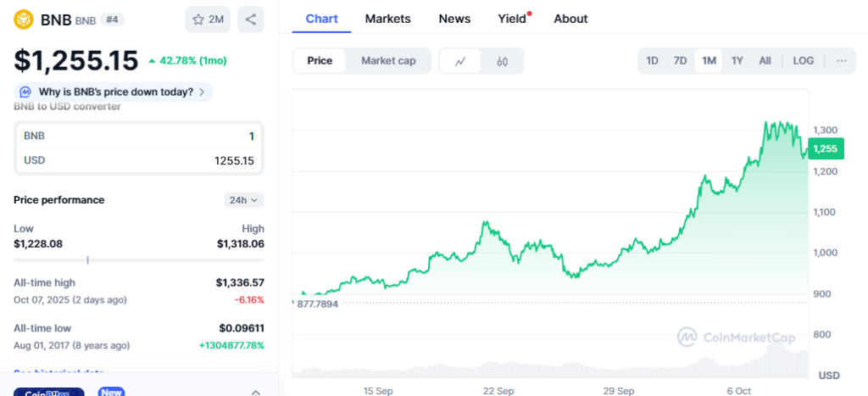Click the share icon button
Screen dimensions: 868x396
(250, 19)
